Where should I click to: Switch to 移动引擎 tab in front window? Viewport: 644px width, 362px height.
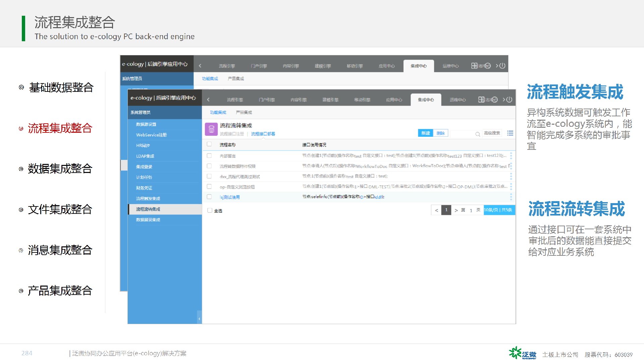(x=362, y=100)
